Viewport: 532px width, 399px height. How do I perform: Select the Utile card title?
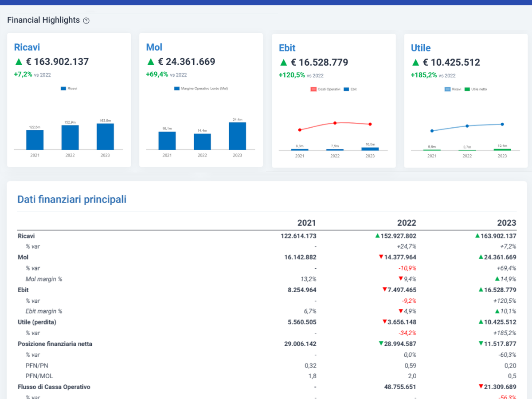[421, 48]
